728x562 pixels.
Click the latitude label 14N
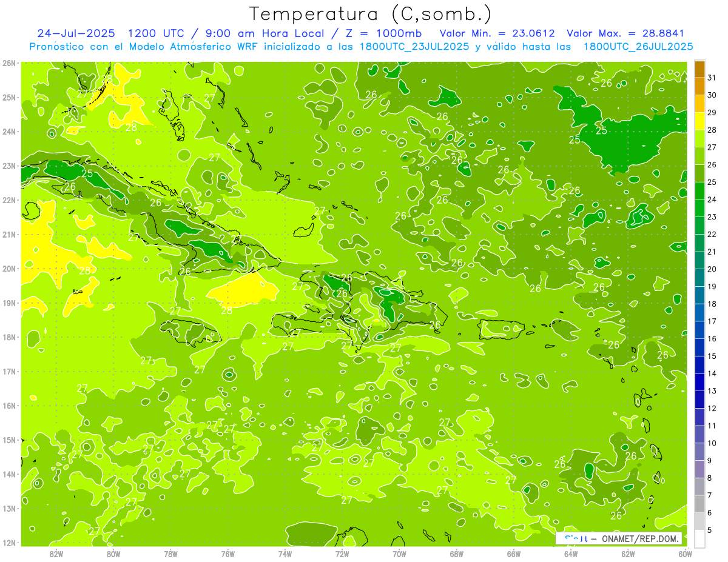9,474
